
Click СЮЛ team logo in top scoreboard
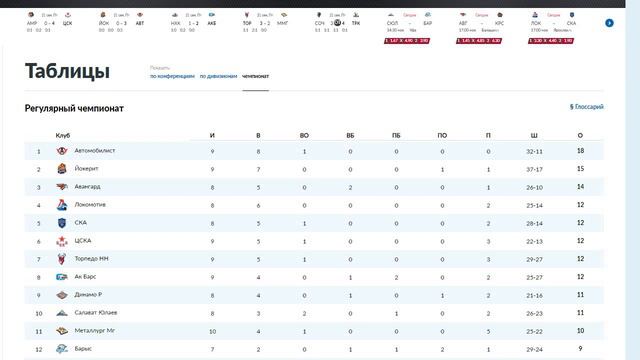click(x=391, y=15)
